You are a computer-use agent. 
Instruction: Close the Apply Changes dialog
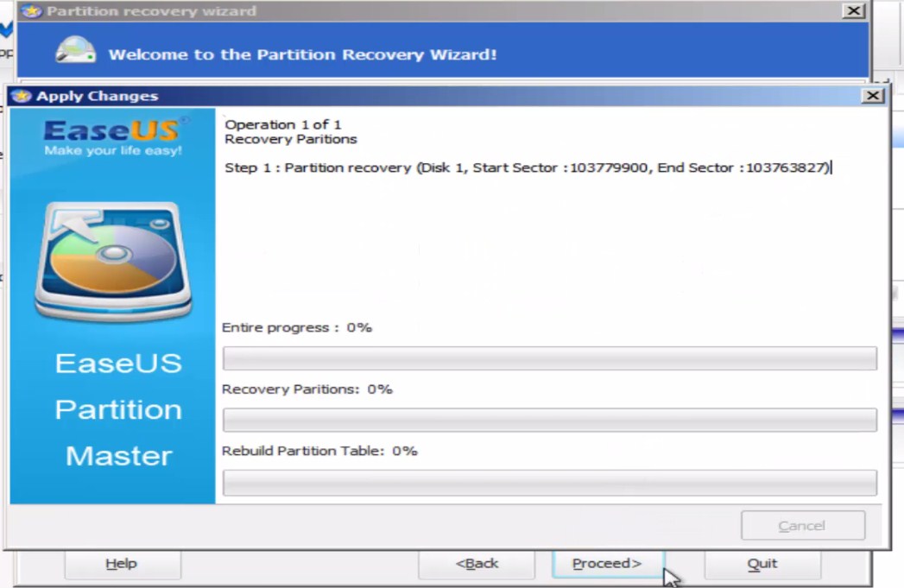(x=873, y=96)
